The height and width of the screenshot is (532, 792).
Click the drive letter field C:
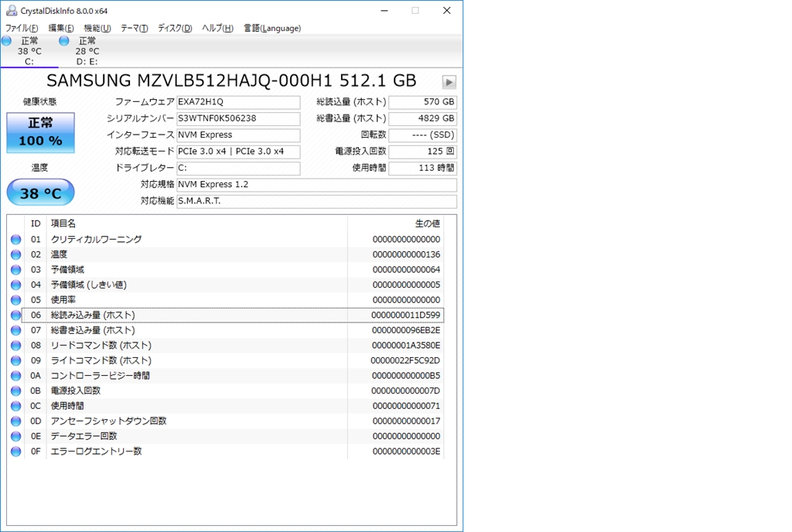(238, 168)
